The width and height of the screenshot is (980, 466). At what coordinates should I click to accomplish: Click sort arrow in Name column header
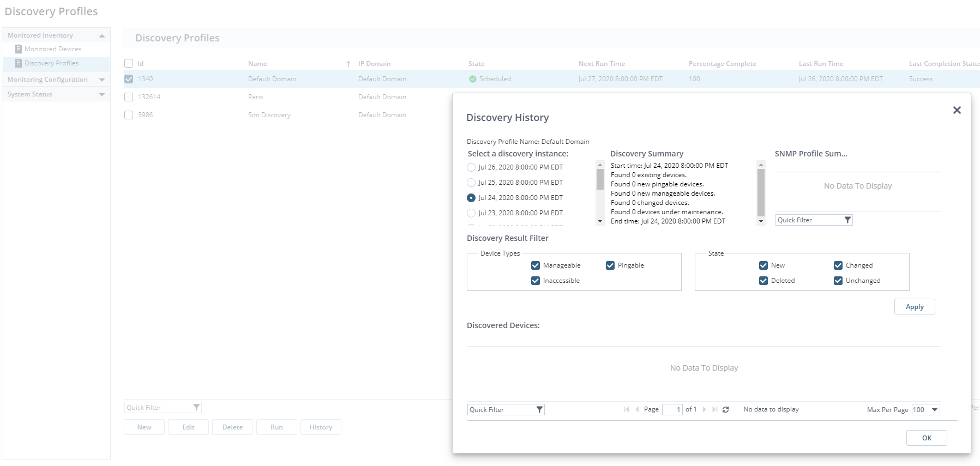pyautogui.click(x=348, y=64)
